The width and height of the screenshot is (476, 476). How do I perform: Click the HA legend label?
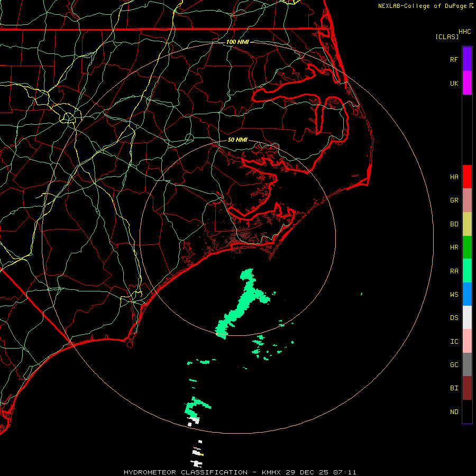tap(454, 177)
